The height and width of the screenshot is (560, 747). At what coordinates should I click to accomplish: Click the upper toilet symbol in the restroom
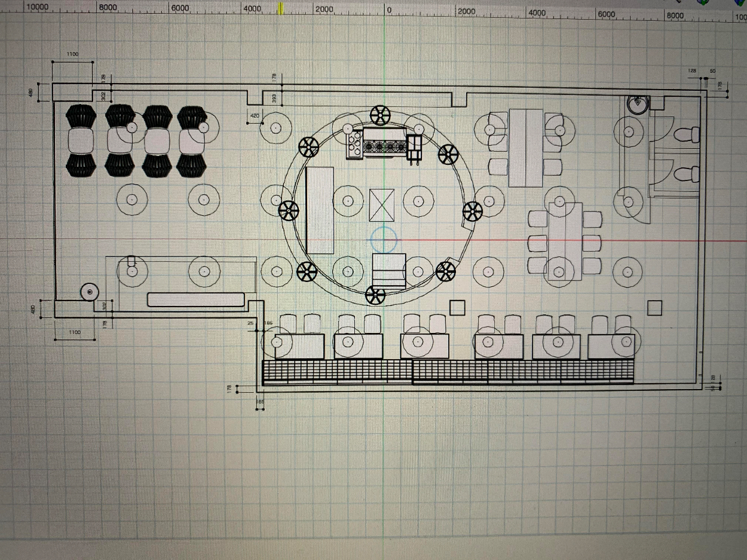click(x=687, y=134)
